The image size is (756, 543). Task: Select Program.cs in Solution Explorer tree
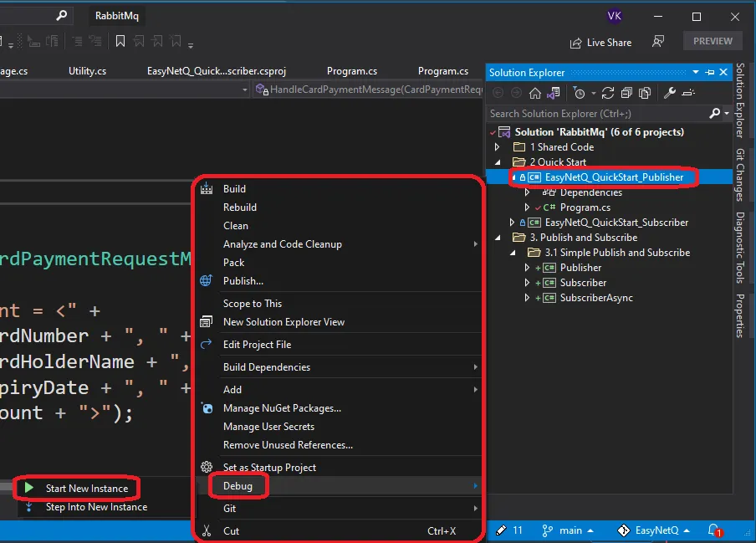(585, 207)
